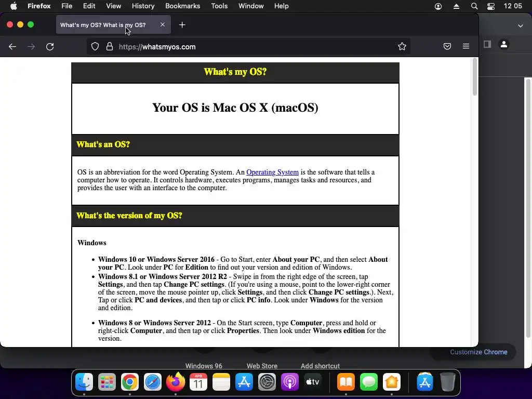Click the user account menu bar icon
Viewport: 532px width, 399px height.
[438, 6]
